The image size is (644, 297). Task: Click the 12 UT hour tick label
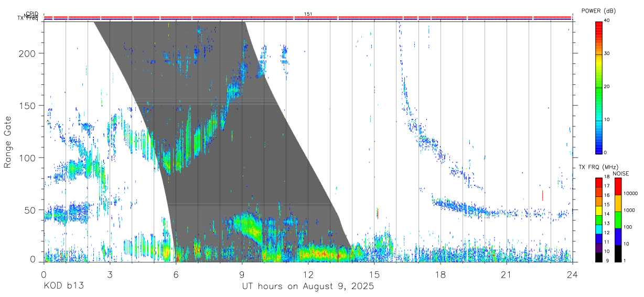[x=308, y=274]
